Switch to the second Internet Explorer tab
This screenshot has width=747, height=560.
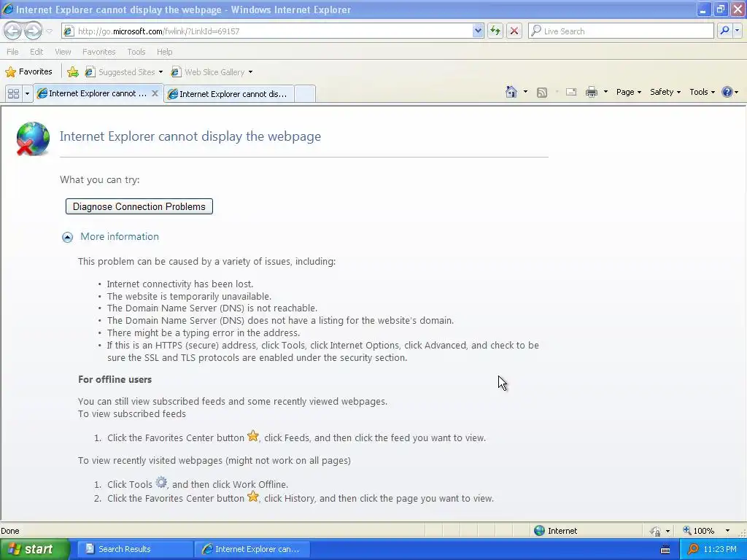[228, 94]
